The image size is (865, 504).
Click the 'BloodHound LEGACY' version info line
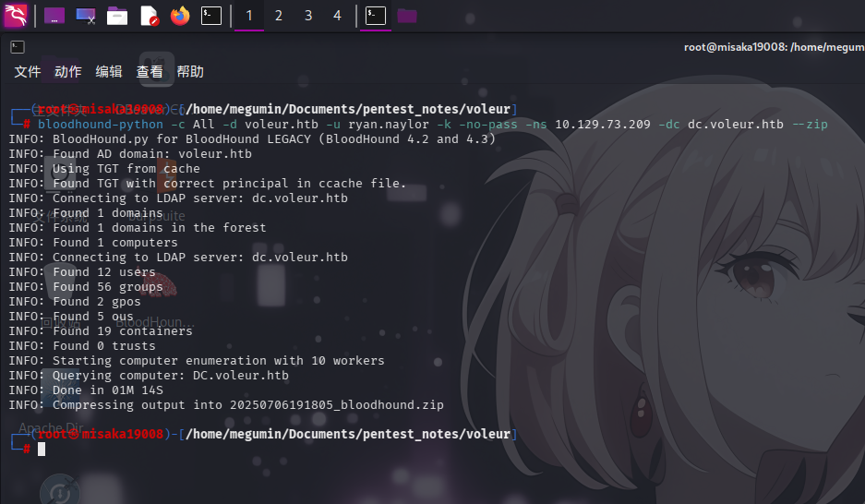tap(252, 139)
